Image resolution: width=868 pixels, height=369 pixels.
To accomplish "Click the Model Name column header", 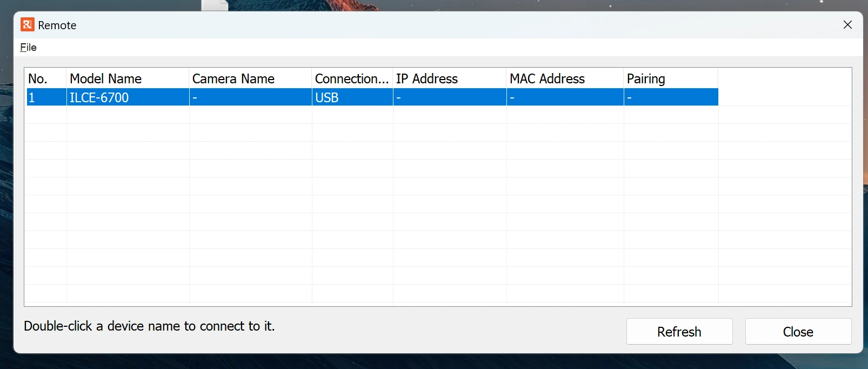I will pos(127,79).
